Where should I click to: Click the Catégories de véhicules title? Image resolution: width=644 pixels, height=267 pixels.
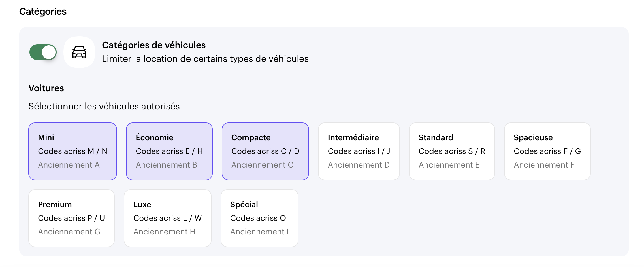coord(154,45)
